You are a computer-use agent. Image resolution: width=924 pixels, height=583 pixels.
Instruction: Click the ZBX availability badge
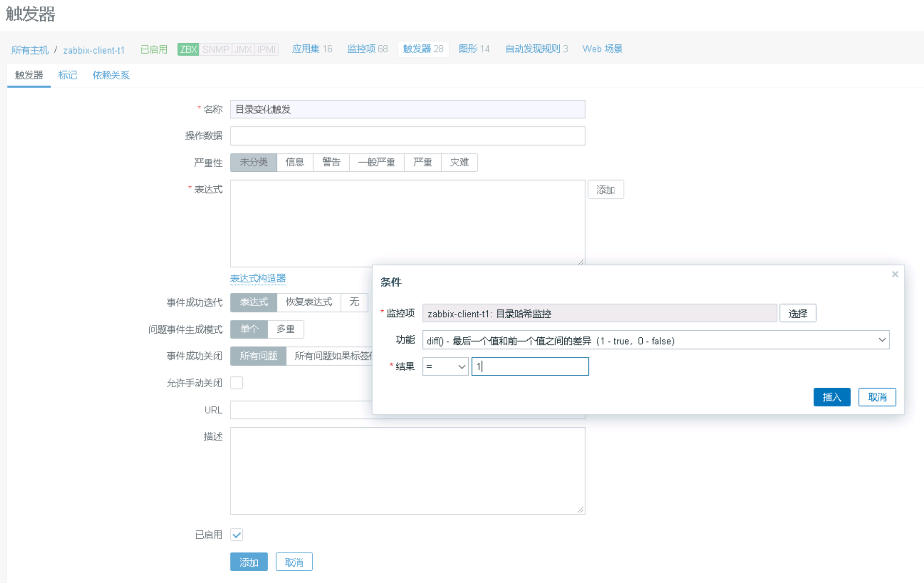pyautogui.click(x=188, y=49)
